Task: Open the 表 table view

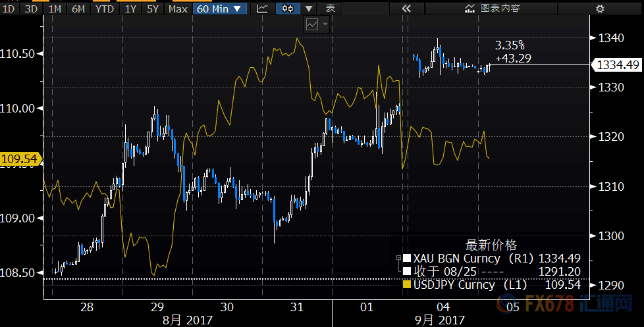Action: pyautogui.click(x=331, y=9)
